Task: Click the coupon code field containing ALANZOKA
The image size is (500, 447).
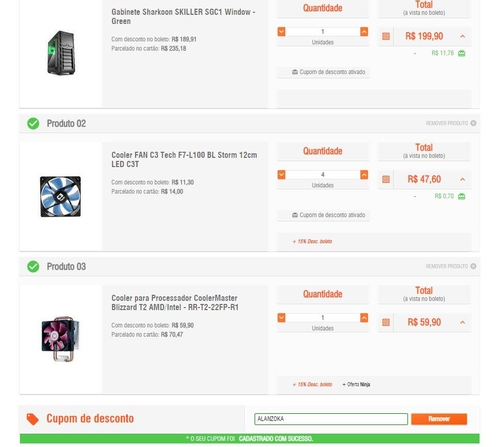Action: (331, 419)
